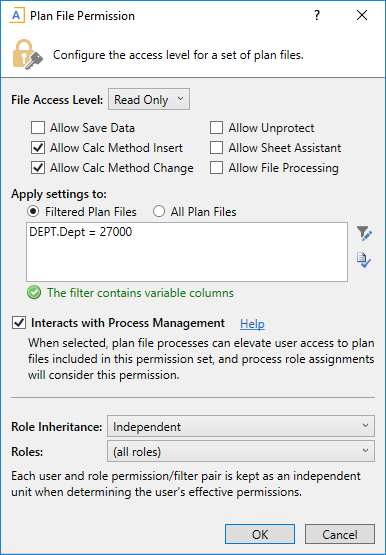Click inside the DEPT.Dept filter text box

(187, 252)
